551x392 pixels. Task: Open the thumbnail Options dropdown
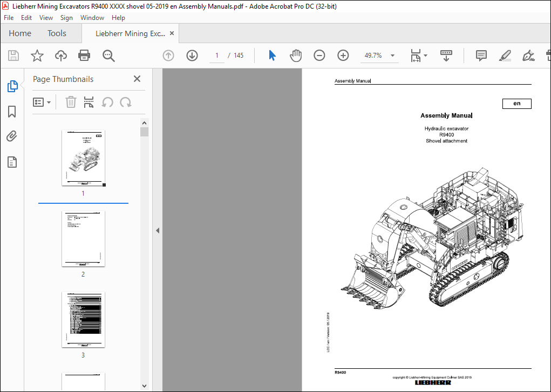tap(42, 102)
